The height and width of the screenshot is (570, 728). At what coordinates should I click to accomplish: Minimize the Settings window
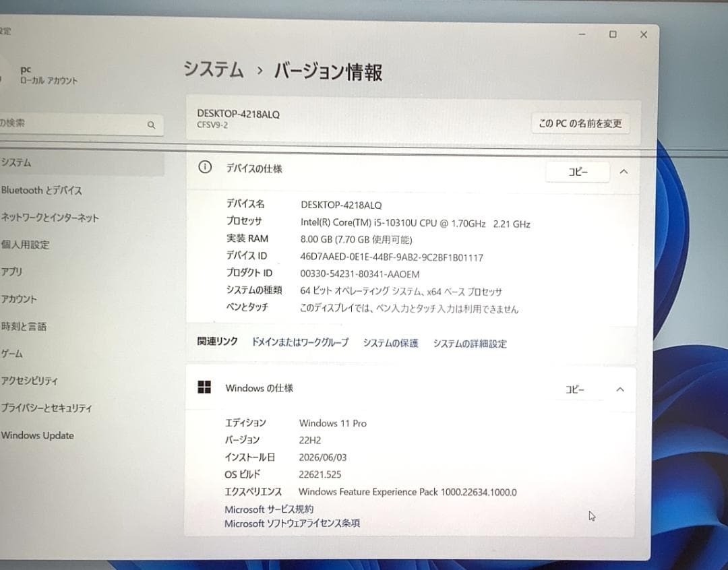[x=582, y=34]
